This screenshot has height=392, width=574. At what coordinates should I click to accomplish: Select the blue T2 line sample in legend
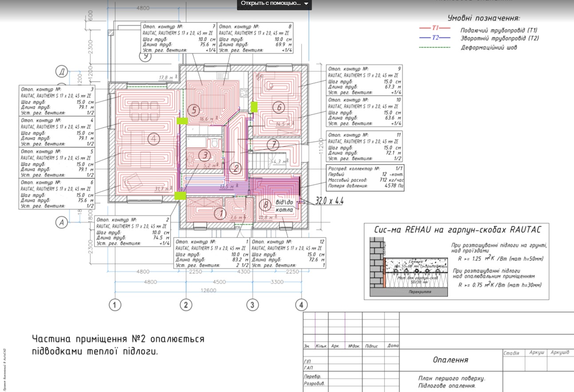point(435,37)
